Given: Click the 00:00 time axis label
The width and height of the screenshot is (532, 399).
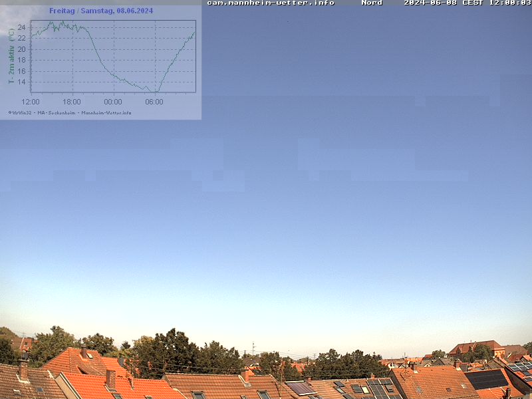Looking at the screenshot, I should (x=113, y=102).
